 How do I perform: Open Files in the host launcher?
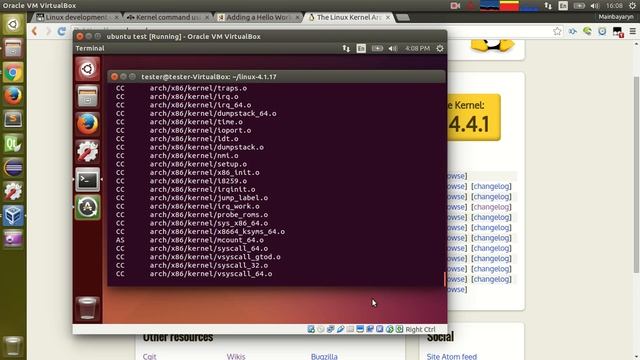[13, 49]
